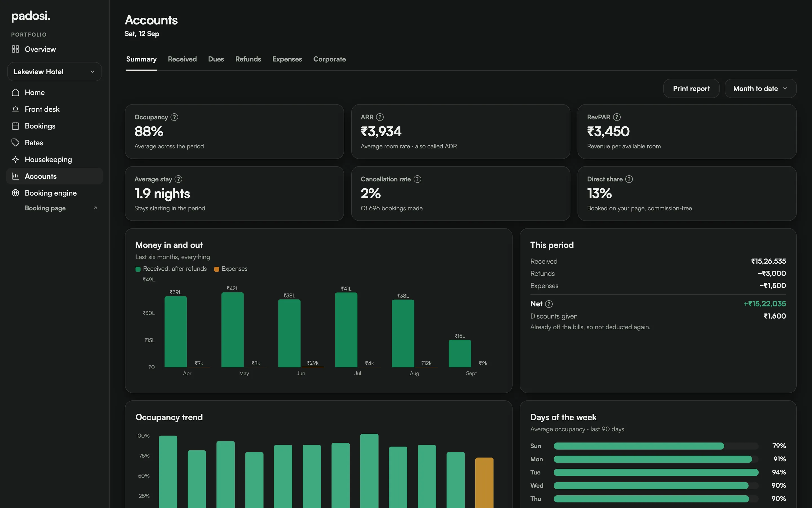Click the Housekeeping sparkle icon
The height and width of the screenshot is (508, 812).
[x=16, y=159]
